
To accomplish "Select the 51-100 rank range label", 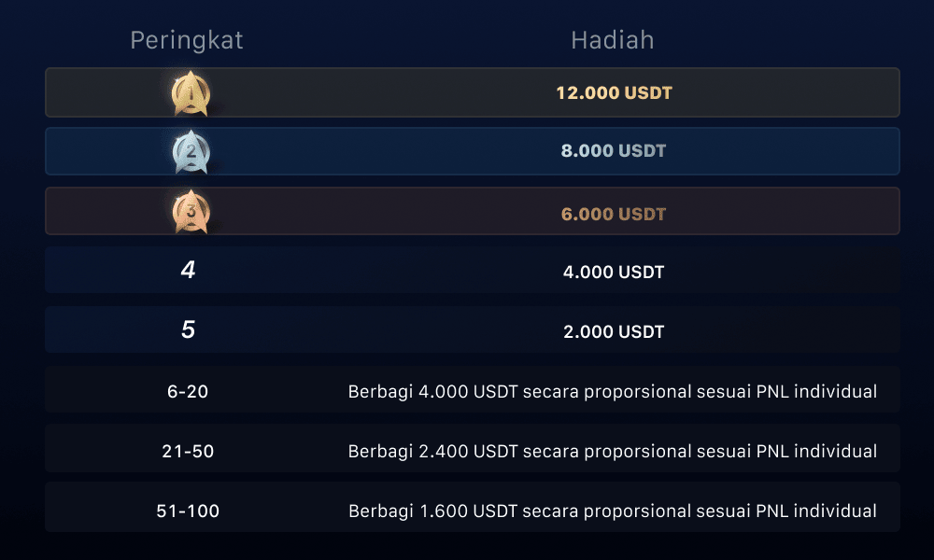I will (x=188, y=511).
